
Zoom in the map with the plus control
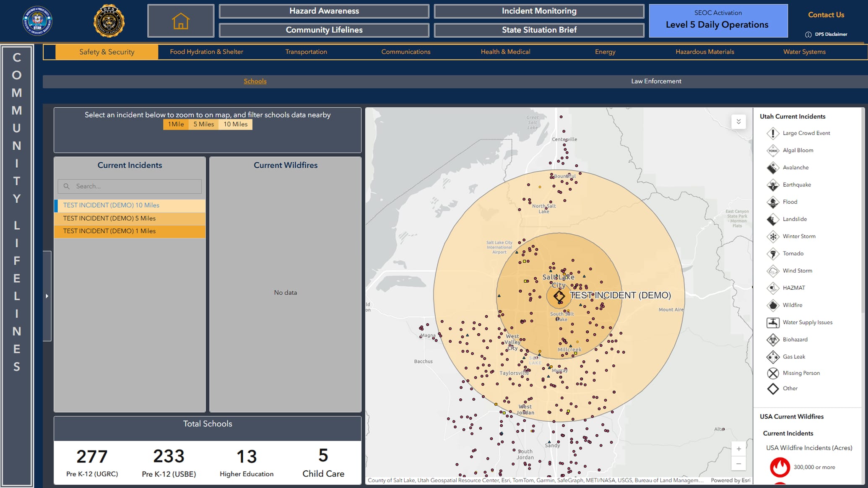[x=738, y=449]
